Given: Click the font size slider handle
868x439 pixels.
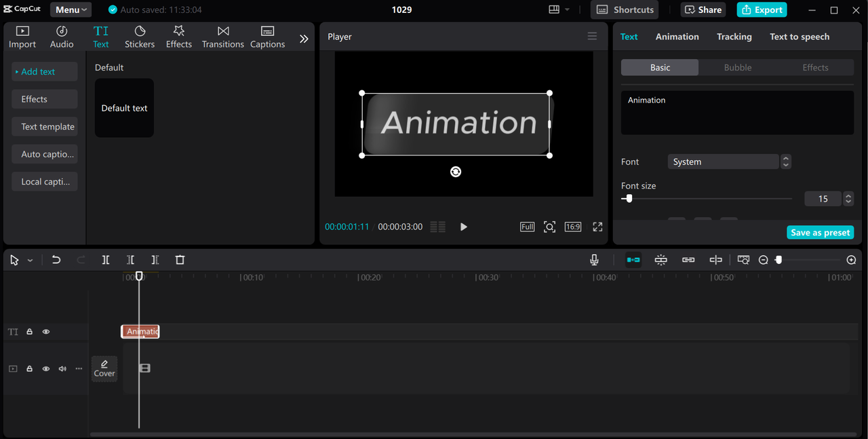Looking at the screenshot, I should point(629,199).
